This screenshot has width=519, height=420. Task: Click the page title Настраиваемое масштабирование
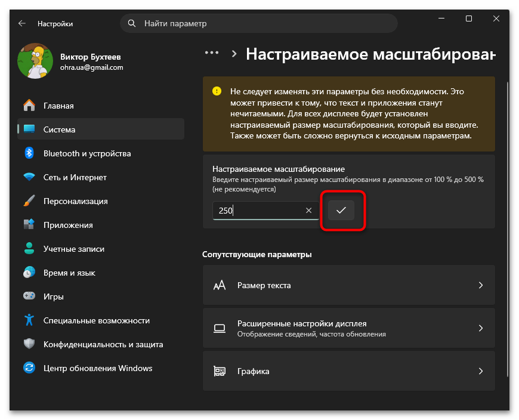370,54
